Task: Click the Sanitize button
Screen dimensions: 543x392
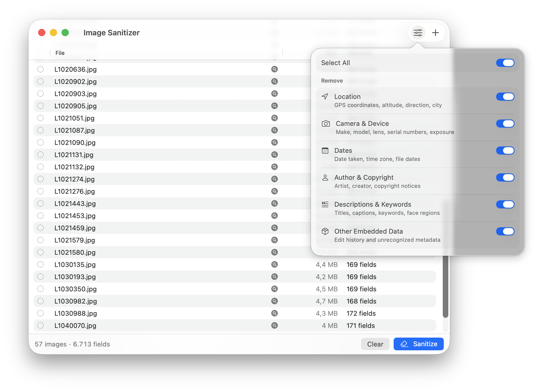Action: coord(419,344)
